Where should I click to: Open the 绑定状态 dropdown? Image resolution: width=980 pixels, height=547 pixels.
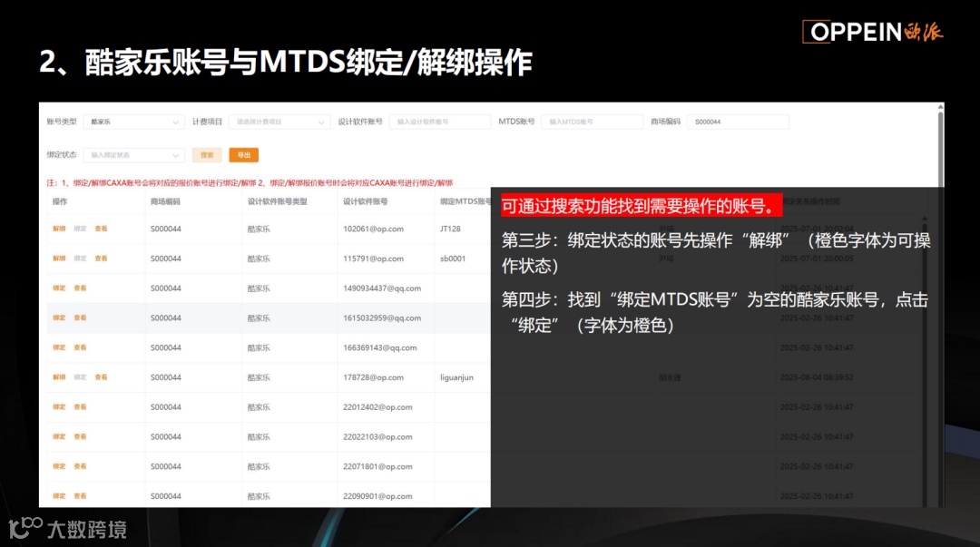click(133, 155)
